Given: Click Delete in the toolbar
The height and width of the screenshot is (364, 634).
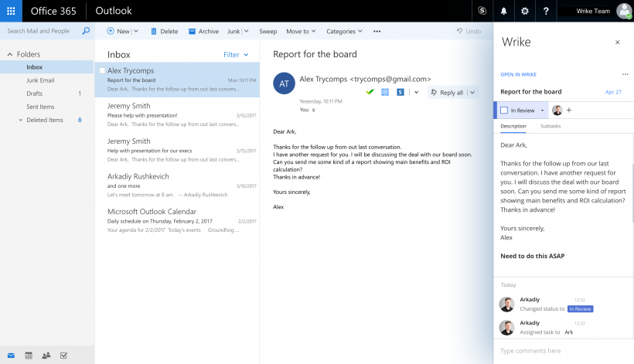Looking at the screenshot, I should tap(164, 31).
